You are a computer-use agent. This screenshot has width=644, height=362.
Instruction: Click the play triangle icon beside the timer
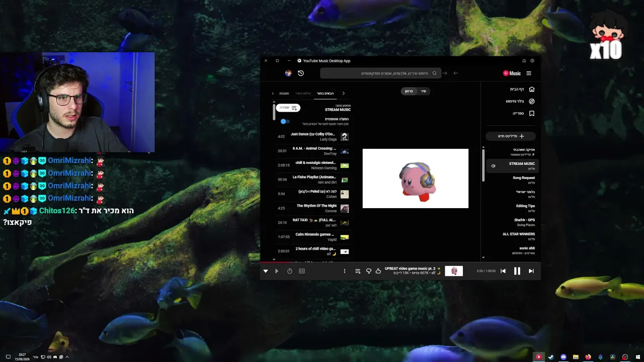pyautogui.click(x=277, y=271)
